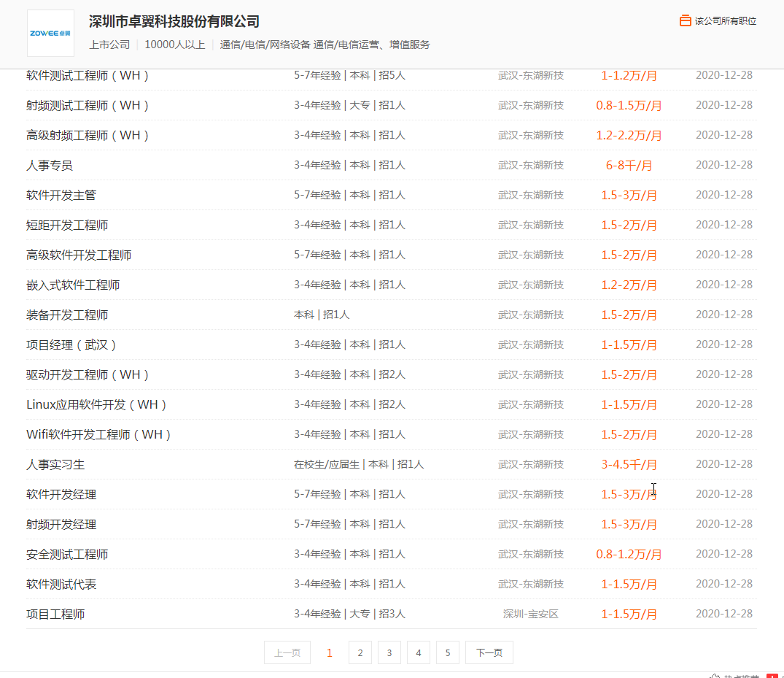
Task: Click date 2020-12-28 in 项目工程师 row
Action: click(x=724, y=614)
